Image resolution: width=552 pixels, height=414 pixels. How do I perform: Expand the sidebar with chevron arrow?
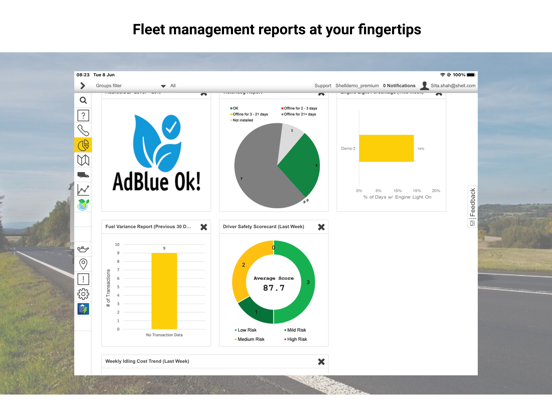(x=83, y=86)
